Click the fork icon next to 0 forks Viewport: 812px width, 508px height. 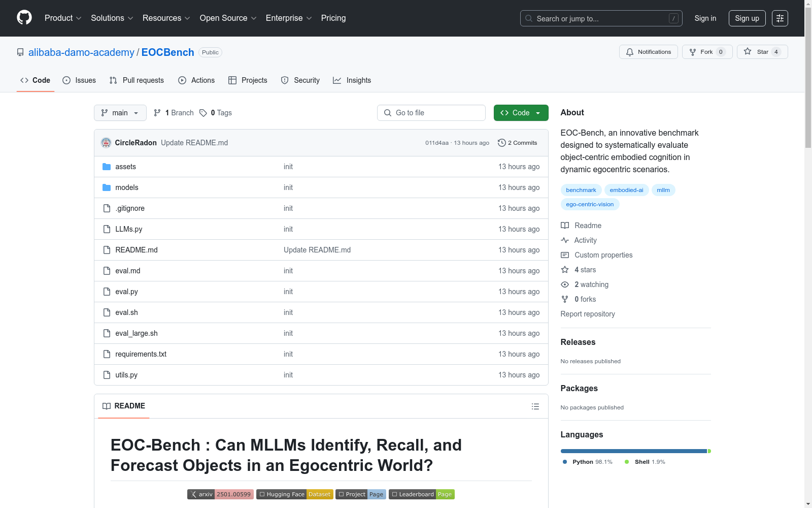[x=565, y=299]
